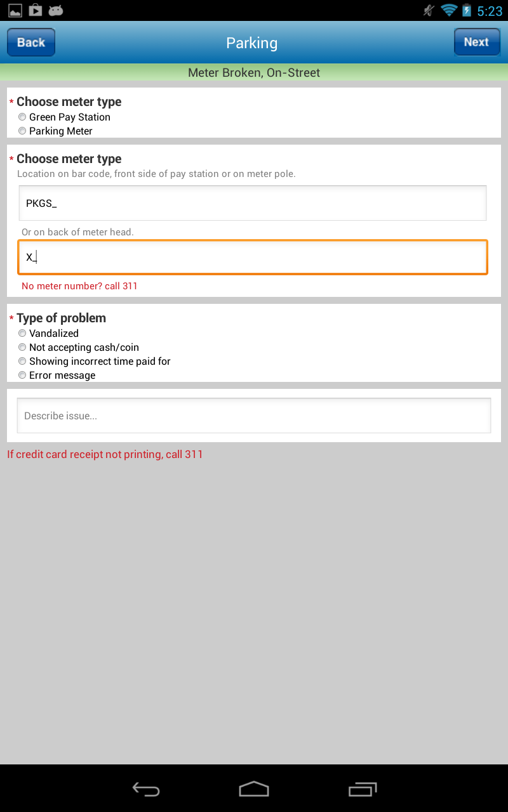The image size is (508, 812).
Task: Tap the Wi-Fi status icon
Action: pos(449,10)
